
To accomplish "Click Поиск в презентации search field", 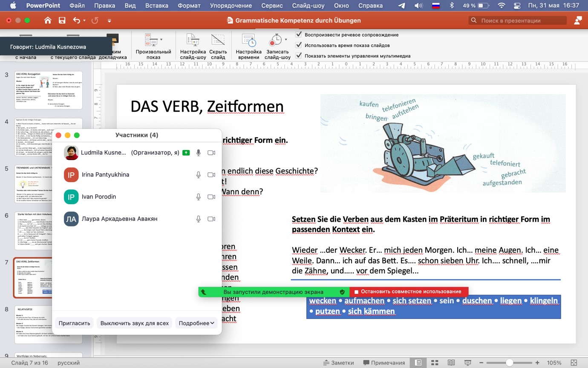I will (518, 20).
